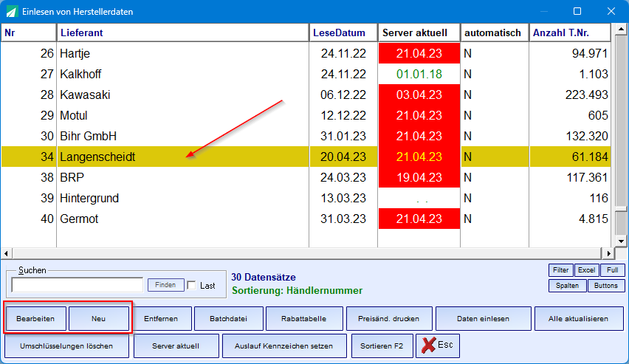Open the Spalten button
Viewport: 629px width, 364px height.
click(x=567, y=286)
